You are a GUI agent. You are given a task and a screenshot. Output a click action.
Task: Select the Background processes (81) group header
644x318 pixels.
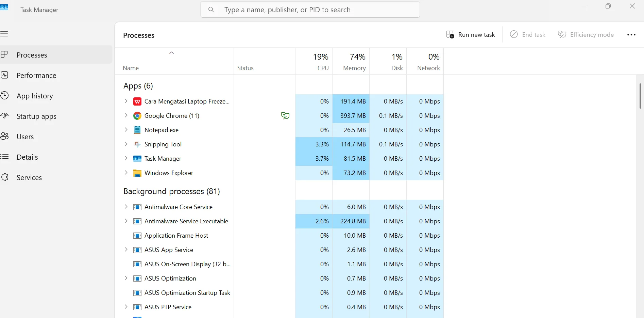click(x=172, y=191)
